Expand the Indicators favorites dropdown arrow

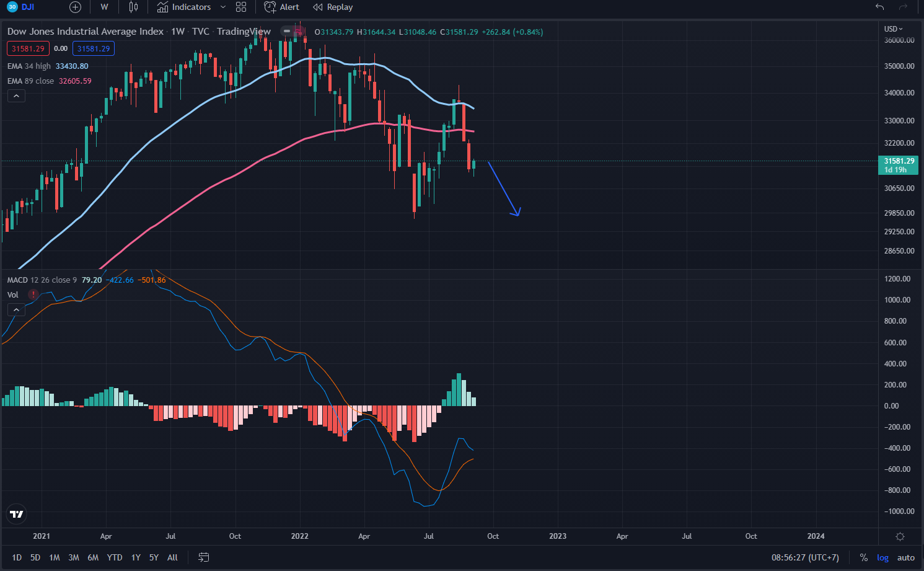click(223, 7)
